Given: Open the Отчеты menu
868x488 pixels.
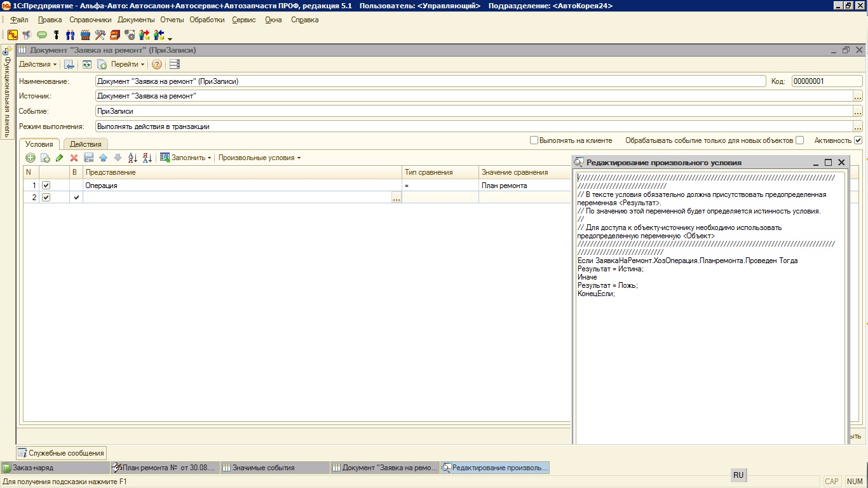Looking at the screenshot, I should [x=172, y=20].
